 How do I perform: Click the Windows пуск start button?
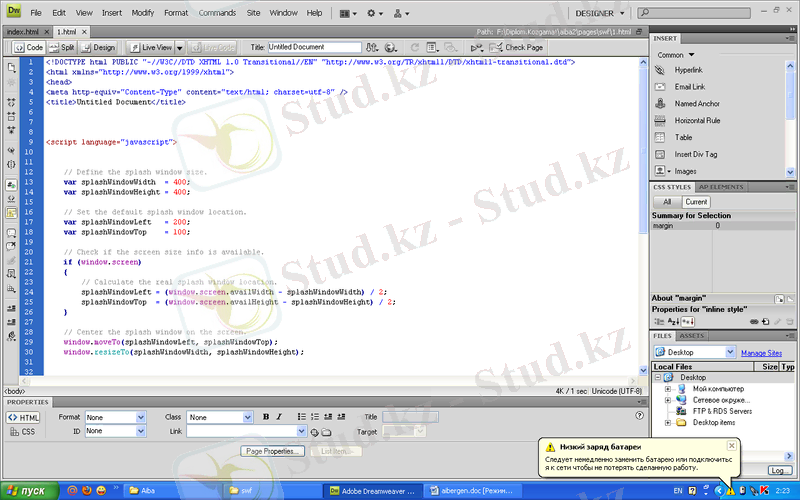tap(29, 491)
